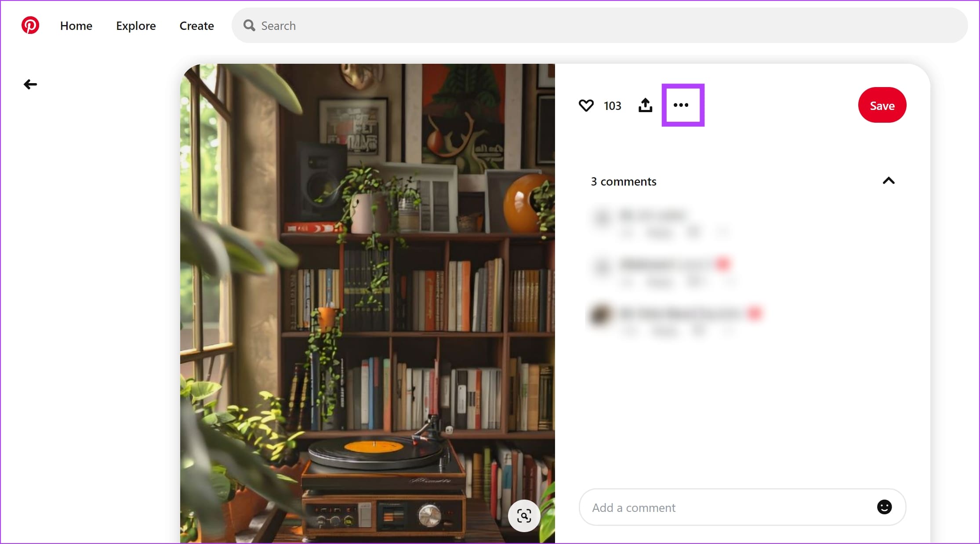Save this pin with the Save button

tap(882, 105)
